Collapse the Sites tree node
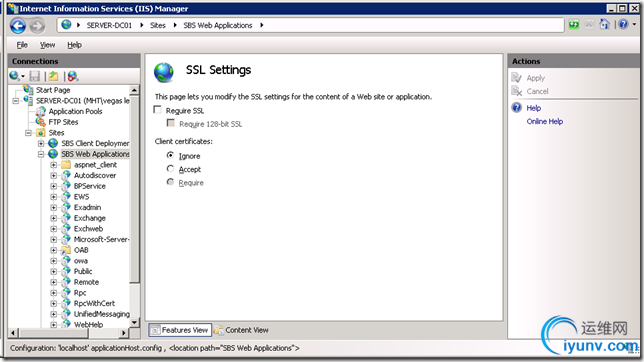 [28, 133]
